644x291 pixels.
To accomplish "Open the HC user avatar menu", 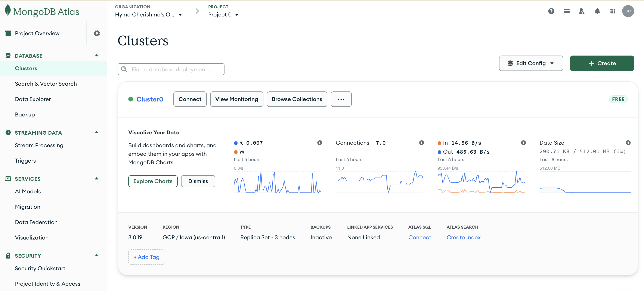I will pyautogui.click(x=628, y=11).
